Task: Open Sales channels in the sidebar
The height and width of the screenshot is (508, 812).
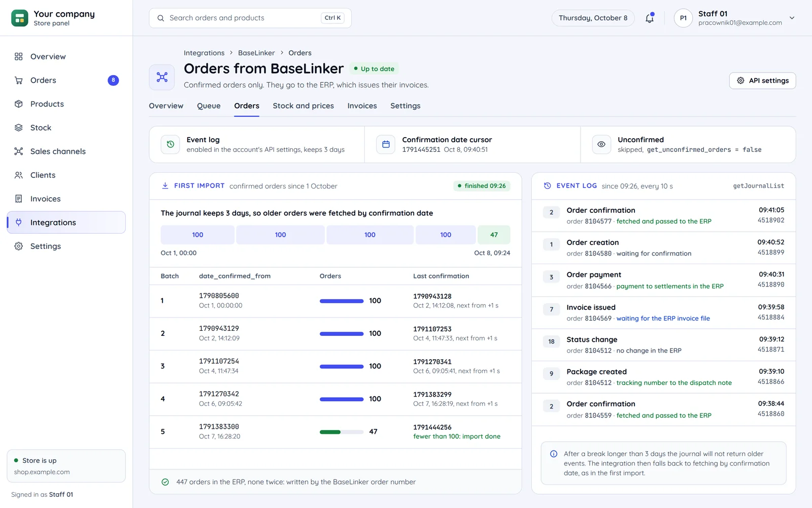Action: coord(66,151)
